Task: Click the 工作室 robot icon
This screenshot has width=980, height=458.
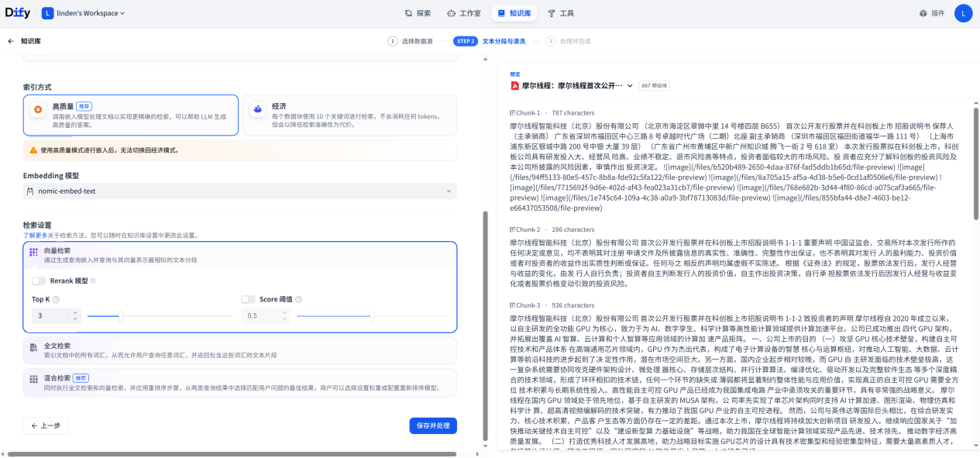Action: [x=451, y=13]
